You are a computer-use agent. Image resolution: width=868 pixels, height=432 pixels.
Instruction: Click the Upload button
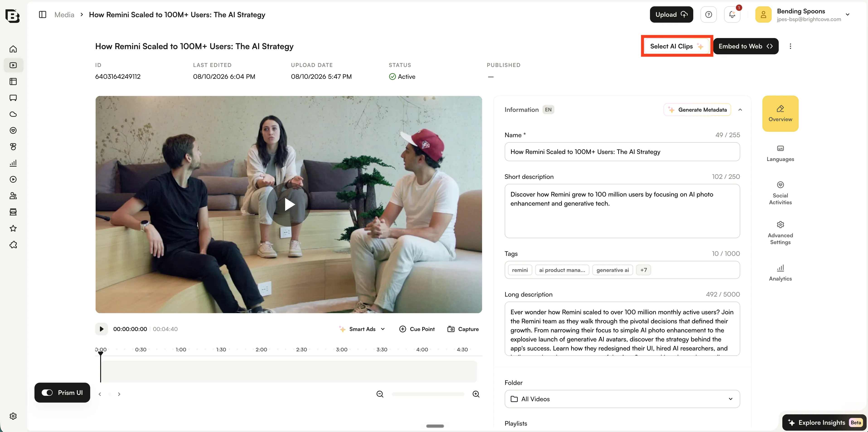[x=671, y=14]
